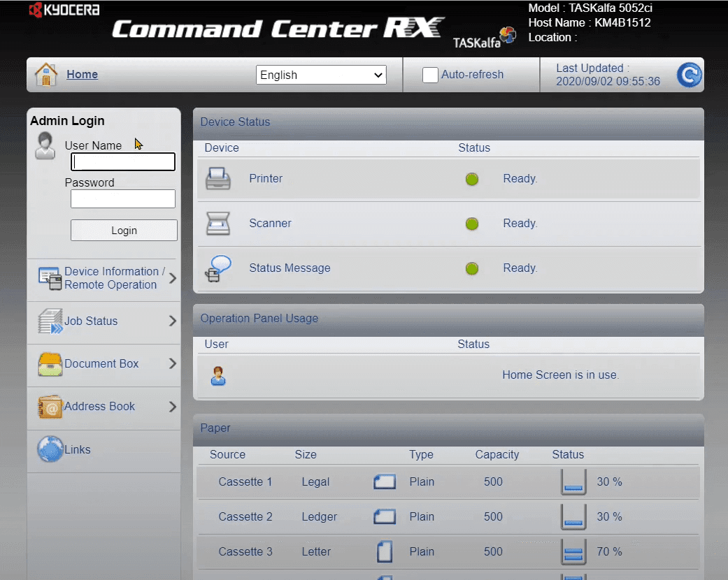Image resolution: width=728 pixels, height=580 pixels.
Task: Click the Model TASKalfa 5052ci text
Action: [590, 8]
